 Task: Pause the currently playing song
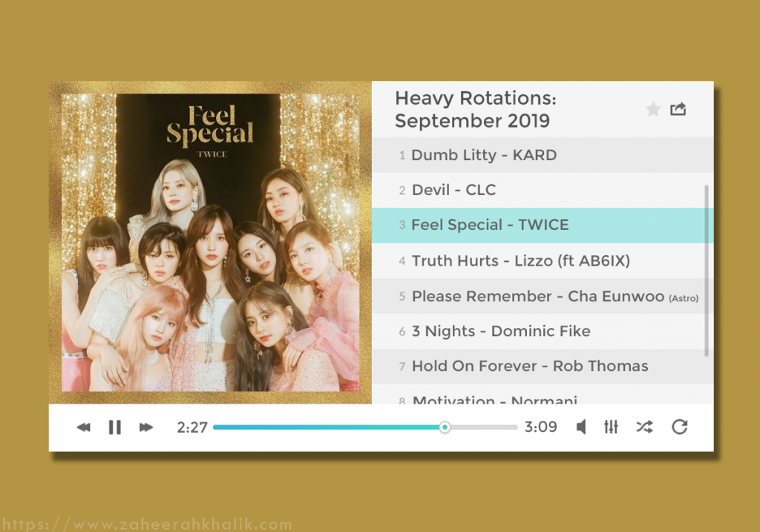[x=115, y=427]
